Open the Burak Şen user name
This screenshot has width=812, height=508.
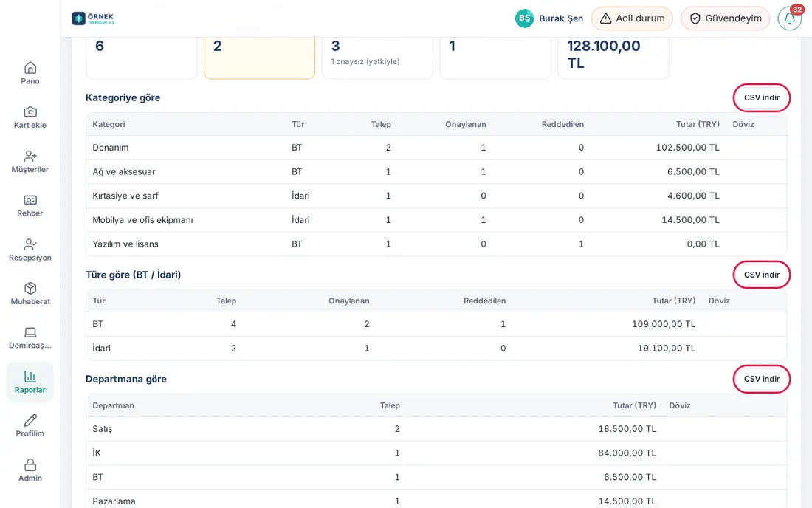[x=561, y=18]
